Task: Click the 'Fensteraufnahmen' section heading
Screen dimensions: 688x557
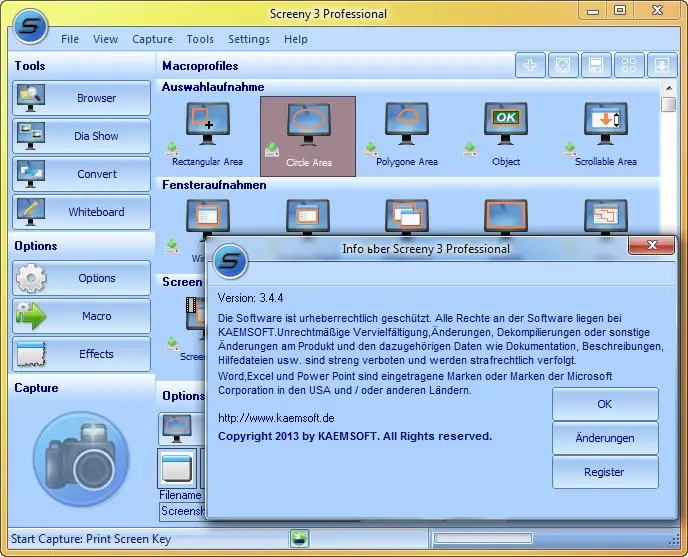Action: (x=214, y=185)
